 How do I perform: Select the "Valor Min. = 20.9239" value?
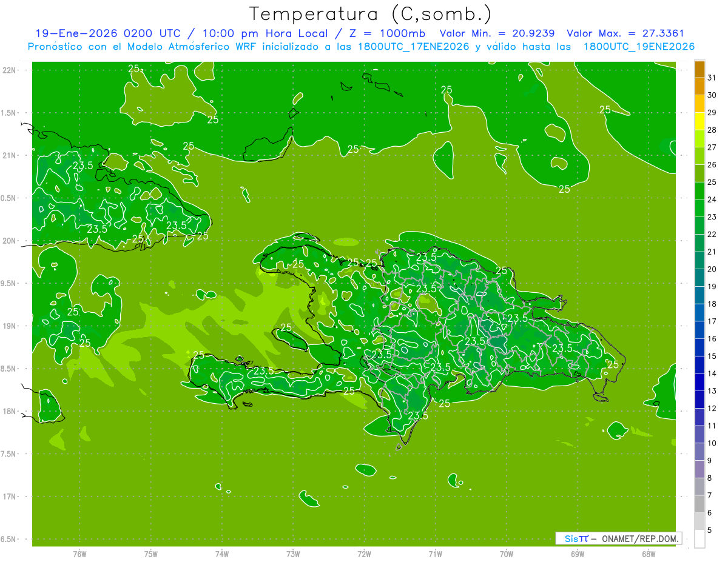tap(499, 34)
